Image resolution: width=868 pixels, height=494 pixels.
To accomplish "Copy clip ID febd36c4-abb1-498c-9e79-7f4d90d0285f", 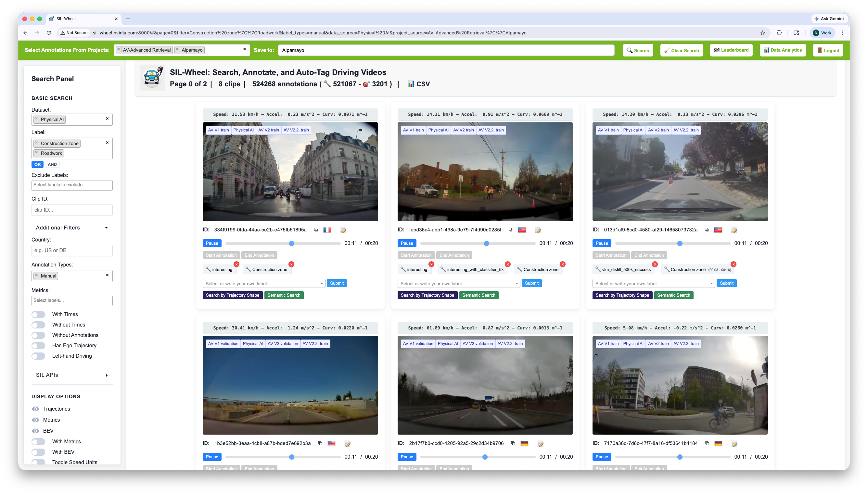I will (x=510, y=230).
